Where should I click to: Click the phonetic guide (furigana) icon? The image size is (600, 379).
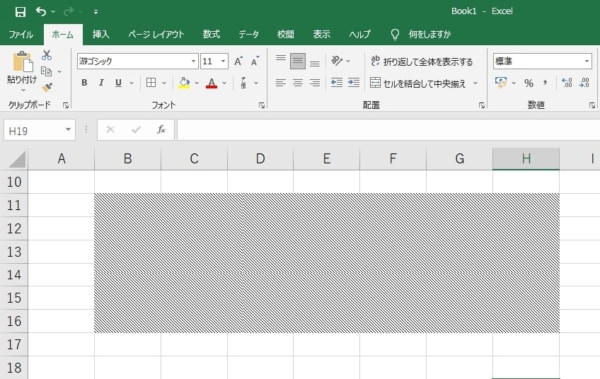pyautogui.click(x=243, y=83)
